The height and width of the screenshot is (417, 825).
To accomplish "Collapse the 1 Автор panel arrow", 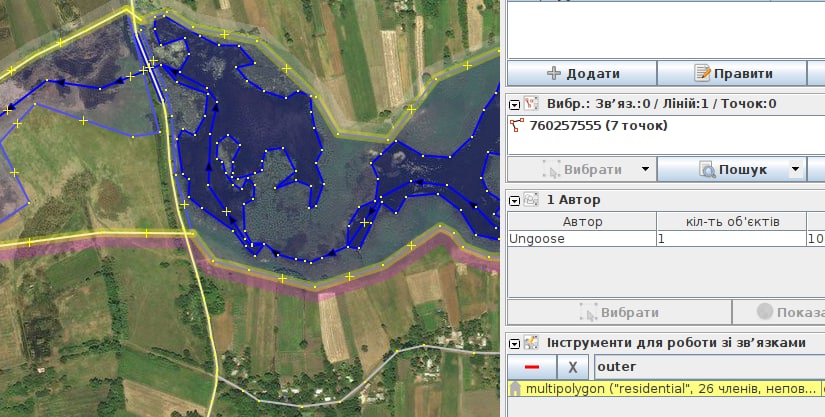I will [515, 201].
